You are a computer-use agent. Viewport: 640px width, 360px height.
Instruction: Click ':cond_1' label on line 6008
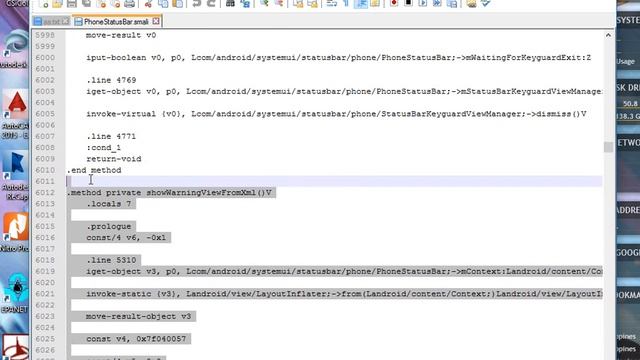point(103,148)
